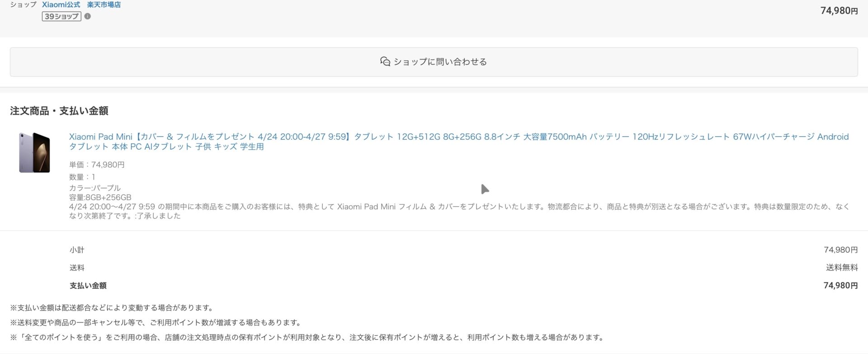
Task: Click the 39ショップ badge
Action: pyautogui.click(x=61, y=17)
